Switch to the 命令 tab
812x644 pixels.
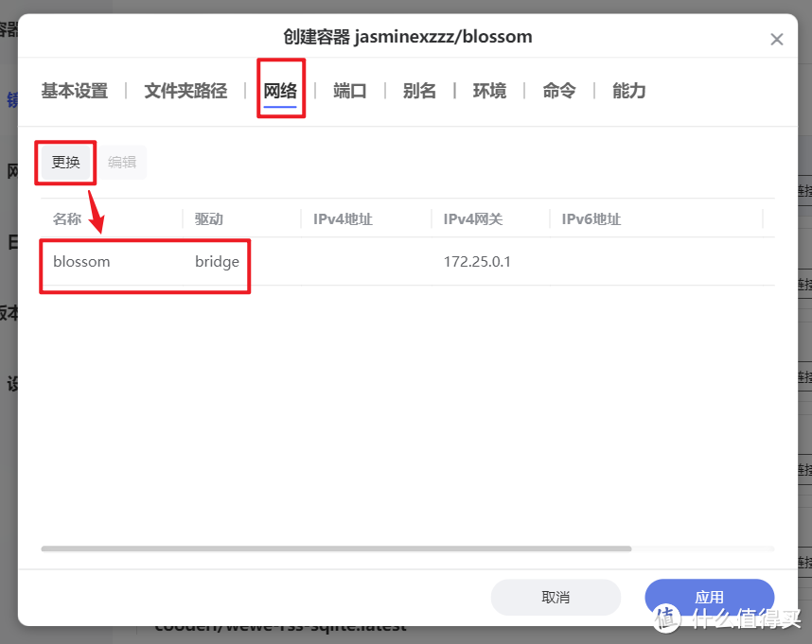pyautogui.click(x=558, y=91)
